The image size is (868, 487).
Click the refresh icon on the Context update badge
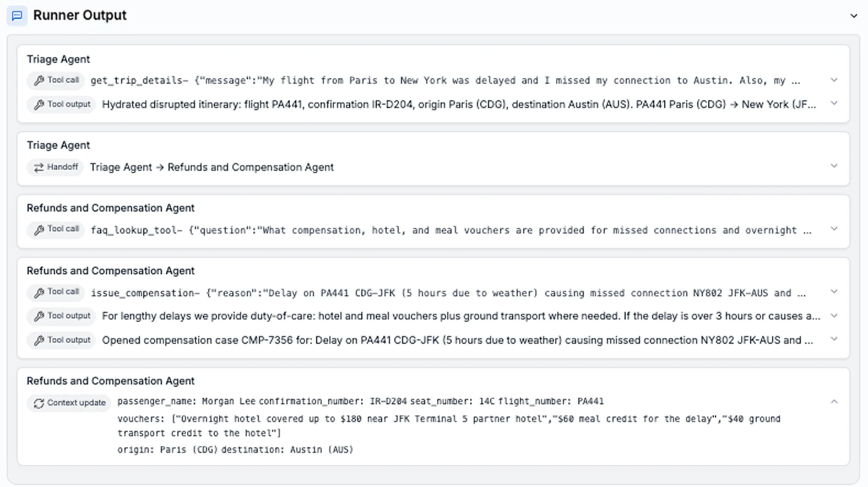[x=38, y=403]
